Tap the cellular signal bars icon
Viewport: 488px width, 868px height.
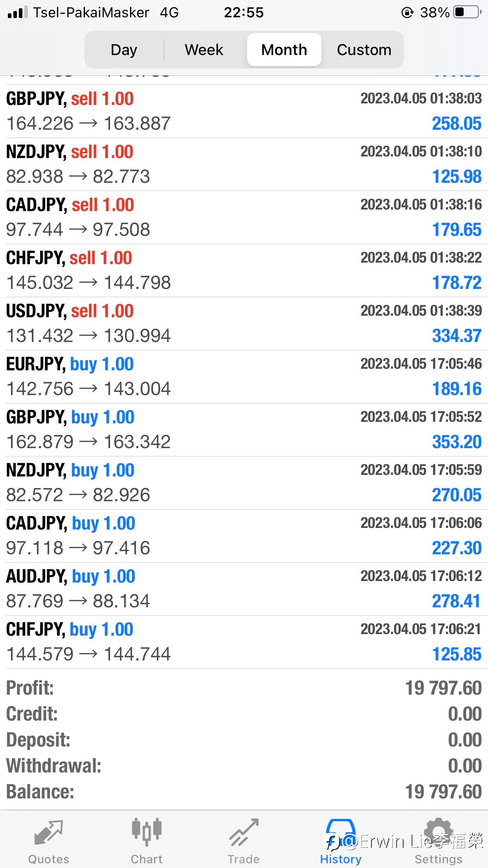(x=18, y=12)
